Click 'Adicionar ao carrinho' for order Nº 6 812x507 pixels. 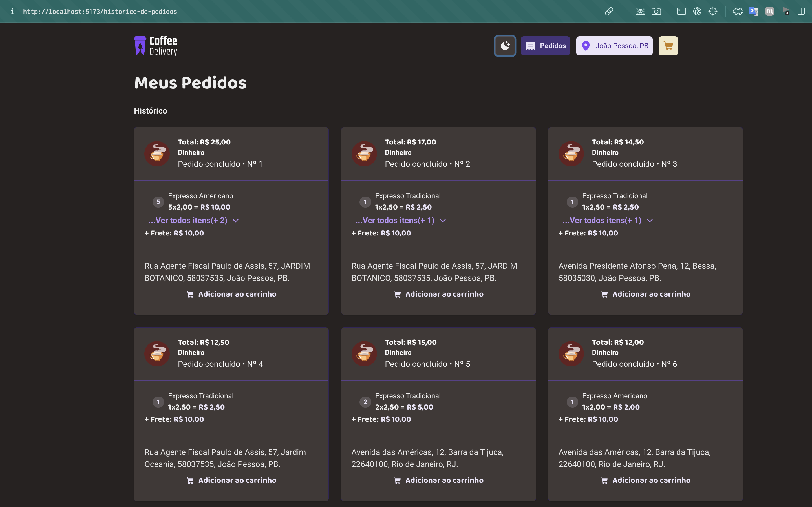pos(645,480)
